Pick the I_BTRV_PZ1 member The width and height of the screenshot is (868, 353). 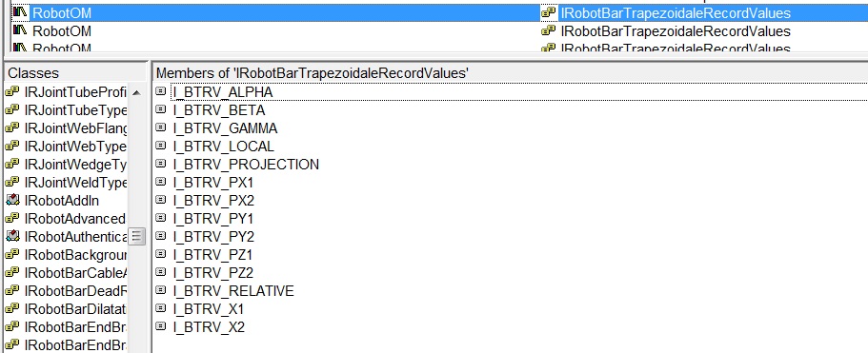pyautogui.click(x=213, y=255)
